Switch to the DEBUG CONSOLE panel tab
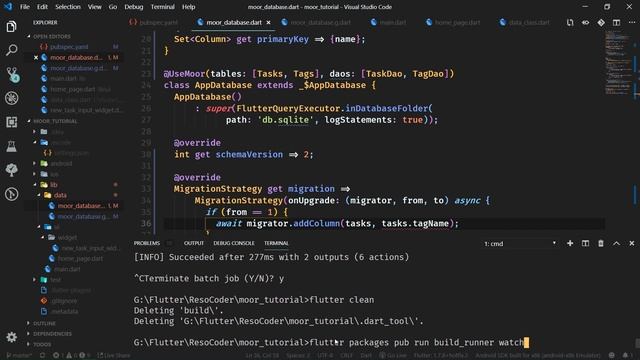 click(234, 243)
